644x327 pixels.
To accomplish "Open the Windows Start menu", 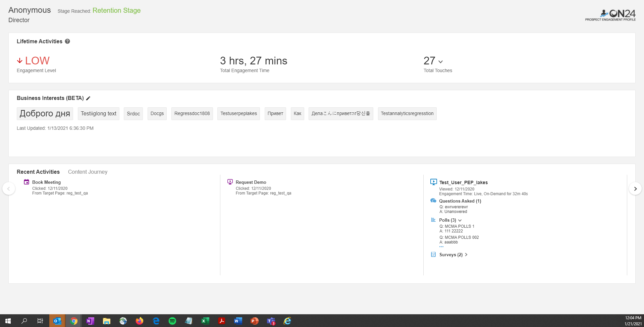I will [8, 321].
